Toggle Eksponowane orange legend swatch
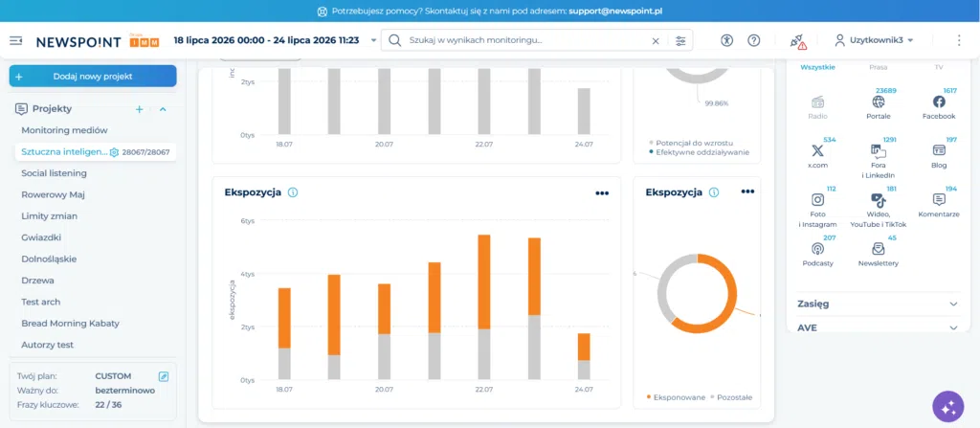The height and width of the screenshot is (428, 980). click(649, 397)
